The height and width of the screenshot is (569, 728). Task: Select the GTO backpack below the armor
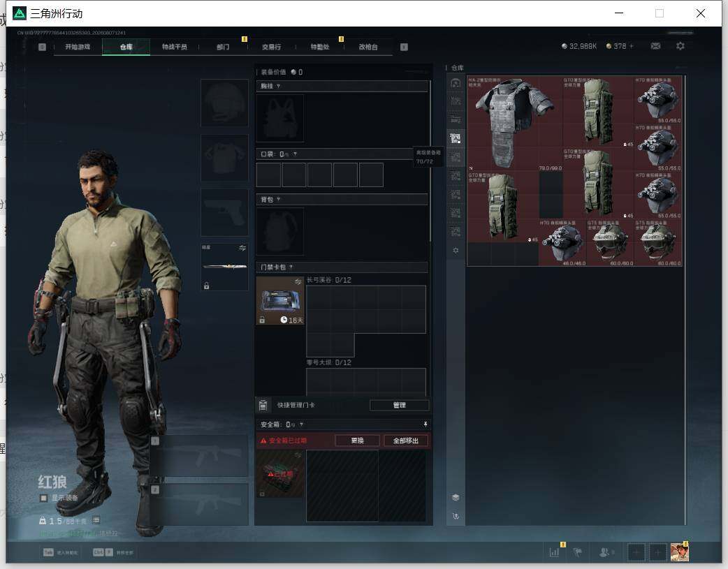pyautogui.click(x=503, y=207)
